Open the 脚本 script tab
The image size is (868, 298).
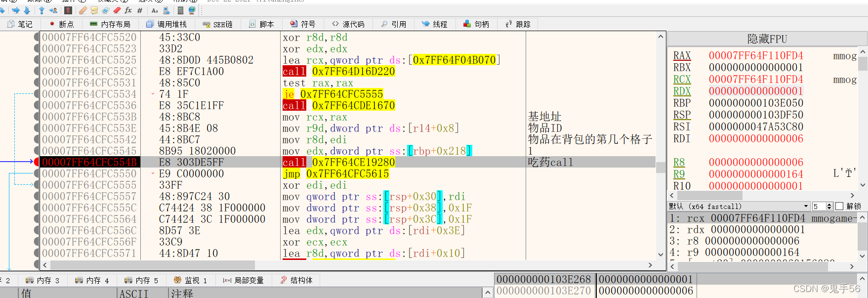click(262, 24)
